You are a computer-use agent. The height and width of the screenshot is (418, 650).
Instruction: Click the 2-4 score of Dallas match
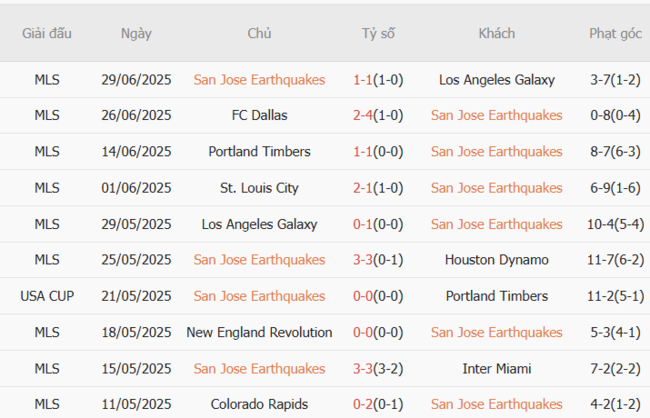pyautogui.click(x=362, y=116)
